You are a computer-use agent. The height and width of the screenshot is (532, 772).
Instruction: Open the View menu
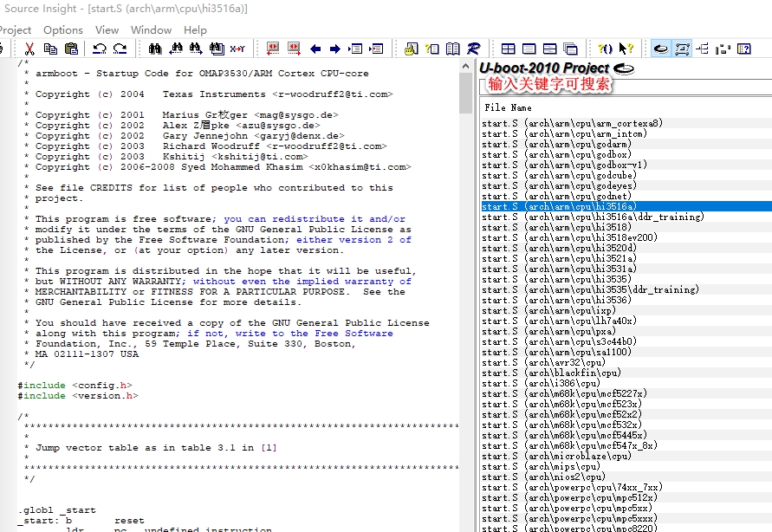(107, 29)
